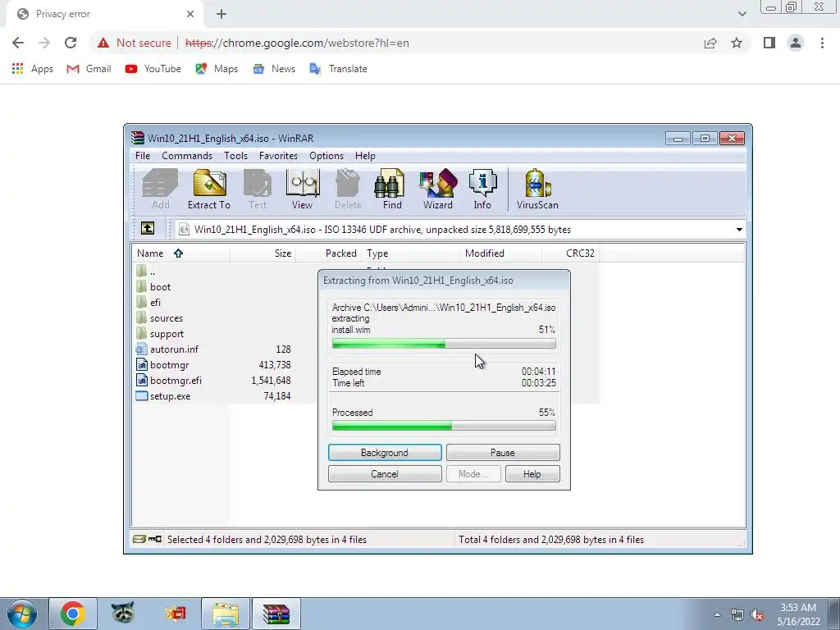Open the Maps bookmark
Image resolution: width=840 pixels, height=630 pixels.
[217, 69]
